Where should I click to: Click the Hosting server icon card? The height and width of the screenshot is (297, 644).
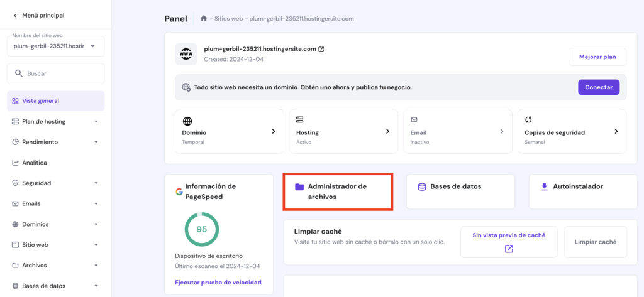click(x=300, y=119)
